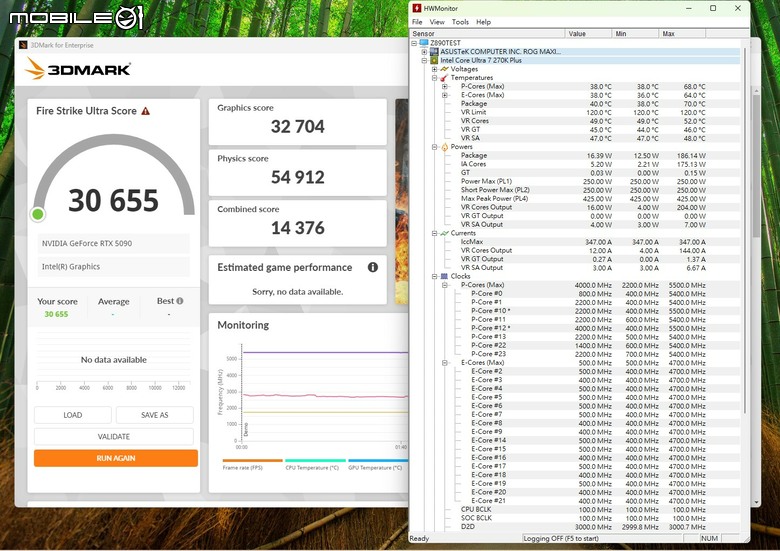Click the Frame rate (FPS) orange legend swatch
The width and height of the screenshot is (780, 551).
(x=252, y=460)
